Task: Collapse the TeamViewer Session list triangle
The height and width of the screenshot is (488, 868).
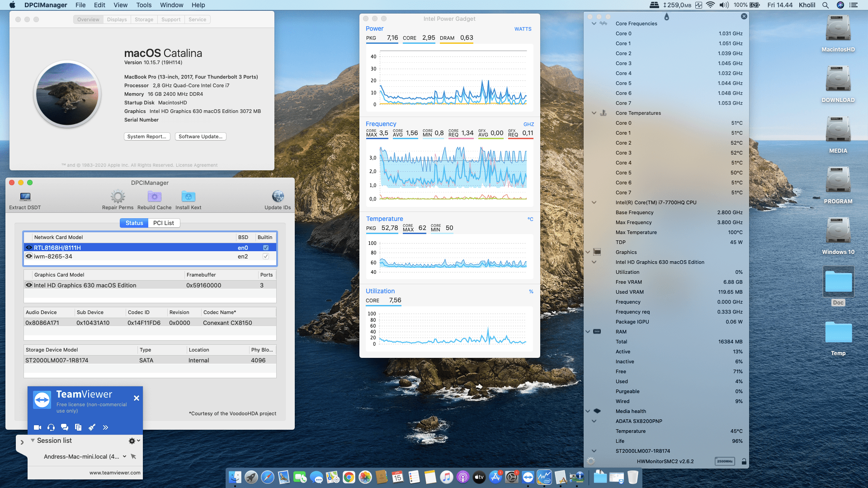Action: [x=33, y=441]
